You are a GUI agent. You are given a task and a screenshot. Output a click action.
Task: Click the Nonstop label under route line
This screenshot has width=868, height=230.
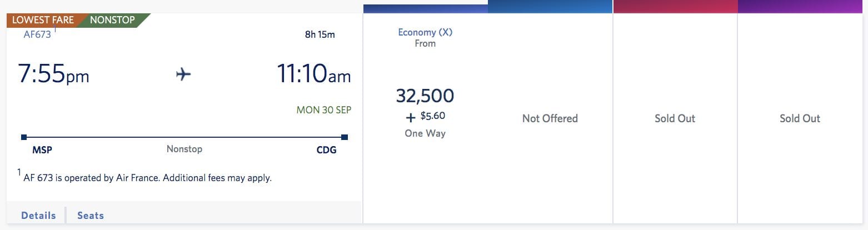(x=184, y=149)
